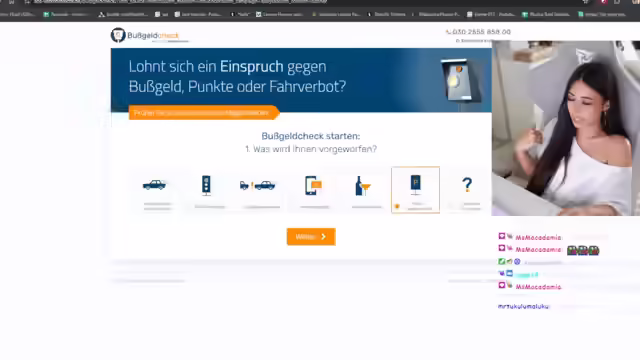Select the bottle and glass alcohol icon
Image resolution: width=640 pixels, height=360 pixels.
pos(362,186)
